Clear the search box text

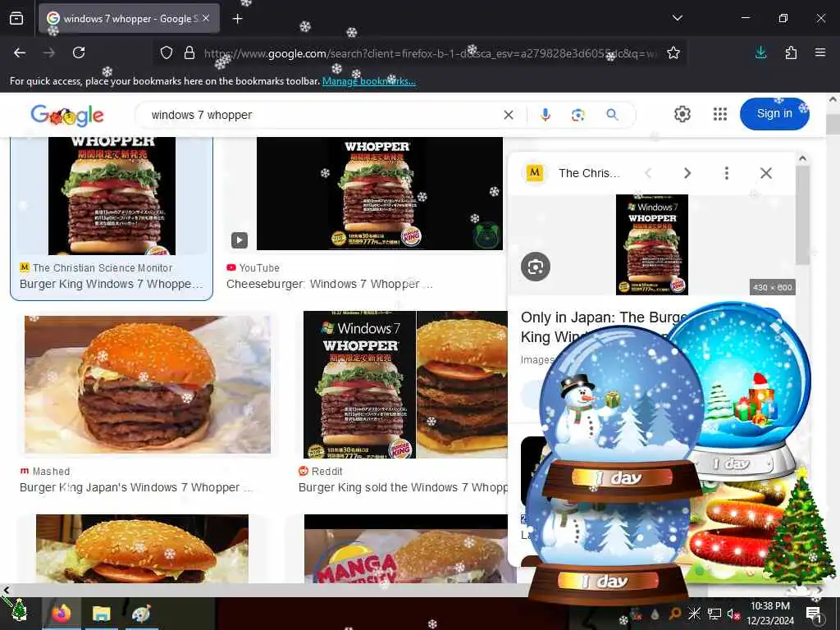tap(509, 115)
